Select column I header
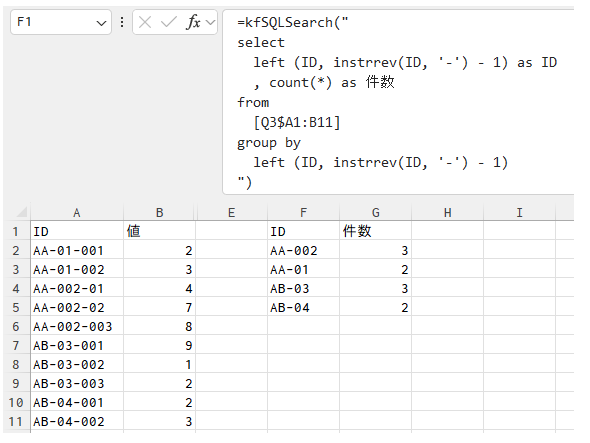This screenshot has height=443, width=590. (x=519, y=213)
